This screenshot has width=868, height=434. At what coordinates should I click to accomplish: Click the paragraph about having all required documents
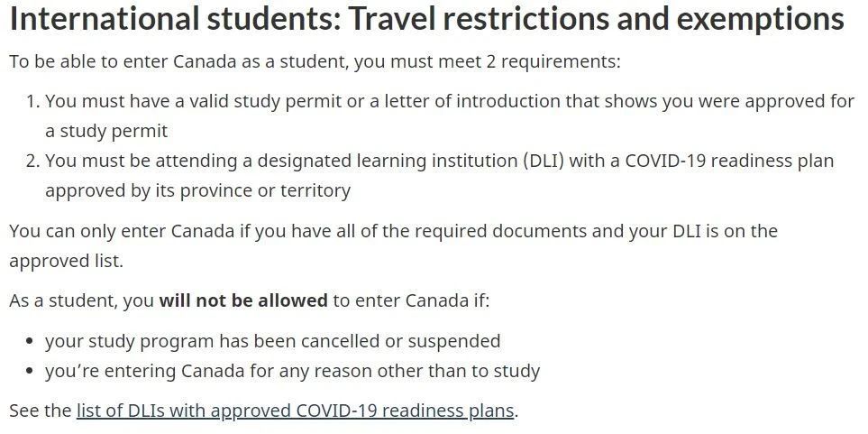point(393,245)
